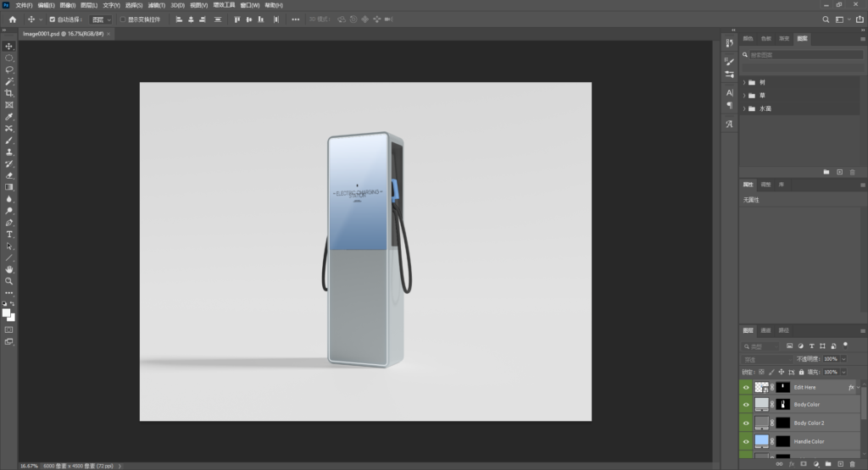Open the layer opacity dropdown arrow
This screenshot has height=470, width=868.
coord(843,359)
